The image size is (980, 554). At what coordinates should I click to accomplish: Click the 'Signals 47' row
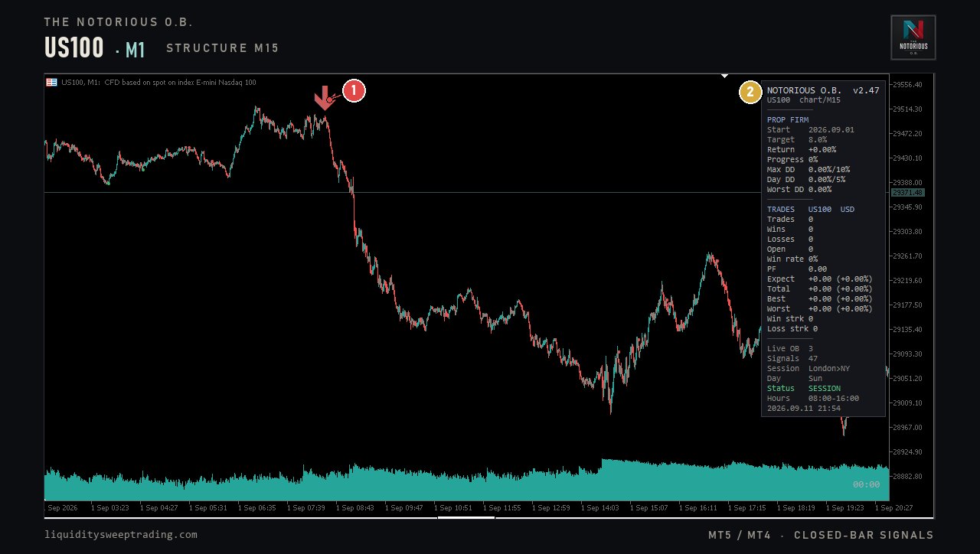pyautogui.click(x=792, y=359)
